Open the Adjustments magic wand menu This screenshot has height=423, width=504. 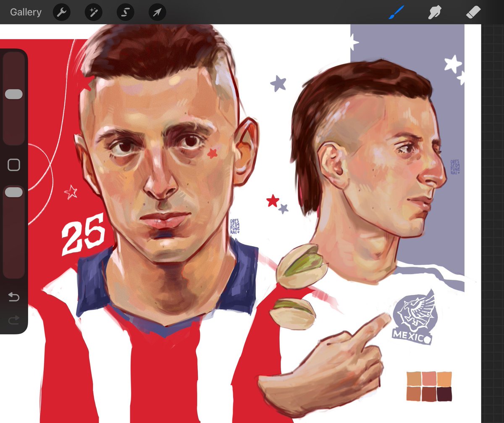[x=93, y=13]
